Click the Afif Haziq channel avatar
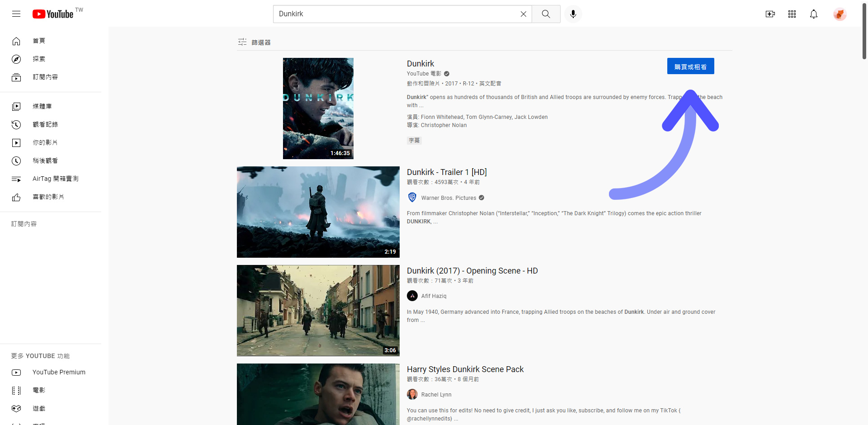This screenshot has width=868, height=425. click(x=412, y=296)
